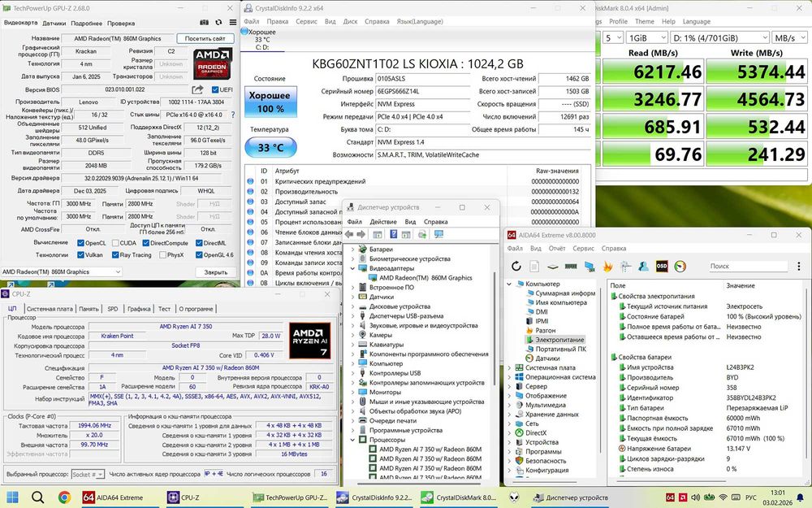Toggle the Ray Tracing checkbox
Screen dimensions: 812x508
tap(115, 254)
